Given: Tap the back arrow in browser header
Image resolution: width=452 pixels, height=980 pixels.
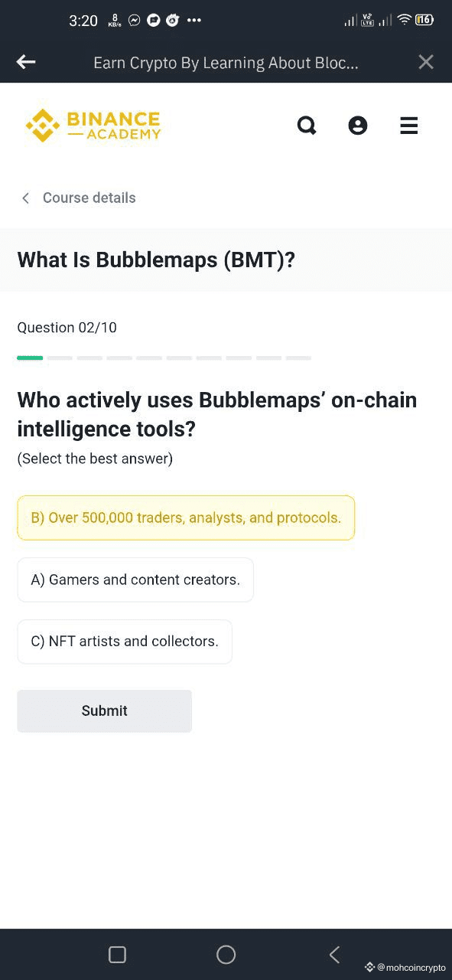Looking at the screenshot, I should (x=26, y=62).
